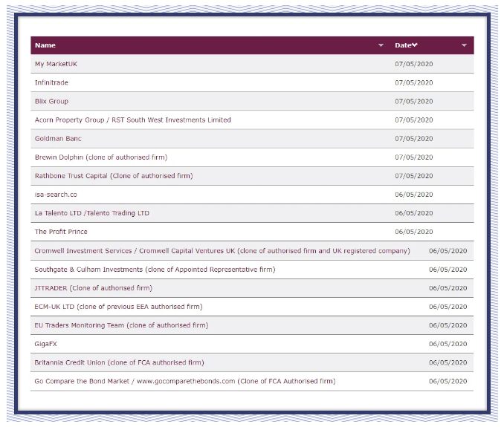Open the My MarketUK warning link
This screenshot has width=504, height=427.
tap(56, 64)
